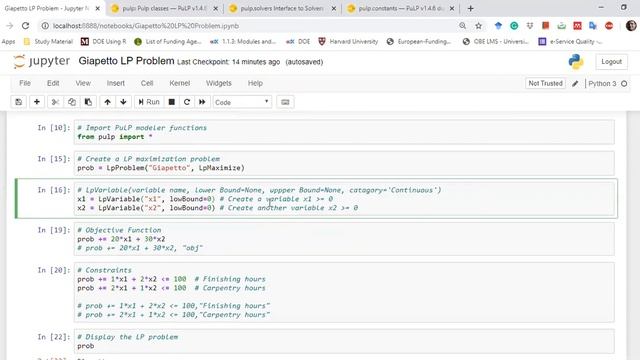Click the Logout button
This screenshot has width=640, height=360.
click(611, 62)
